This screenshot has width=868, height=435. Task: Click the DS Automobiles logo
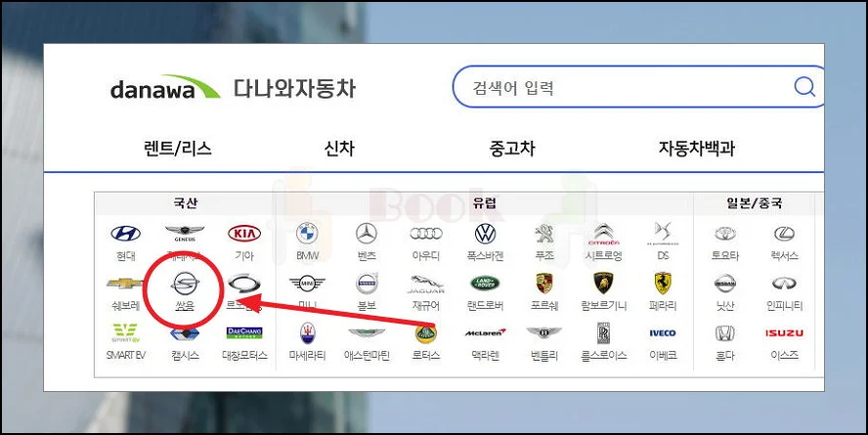(663, 234)
